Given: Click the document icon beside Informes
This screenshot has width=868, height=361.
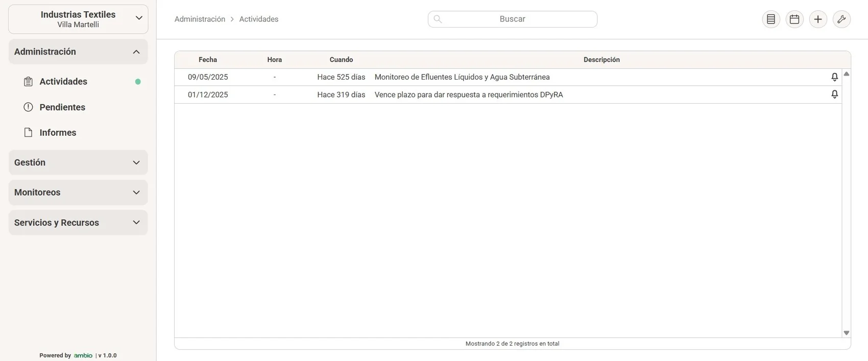Looking at the screenshot, I should coord(29,133).
